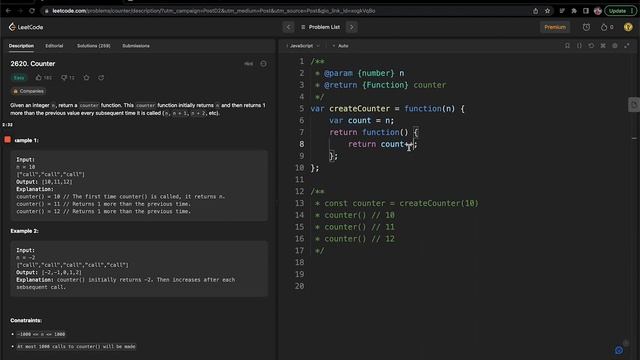640x360 pixels.
Task: Click the browser back arrow
Action: tap(8, 11)
